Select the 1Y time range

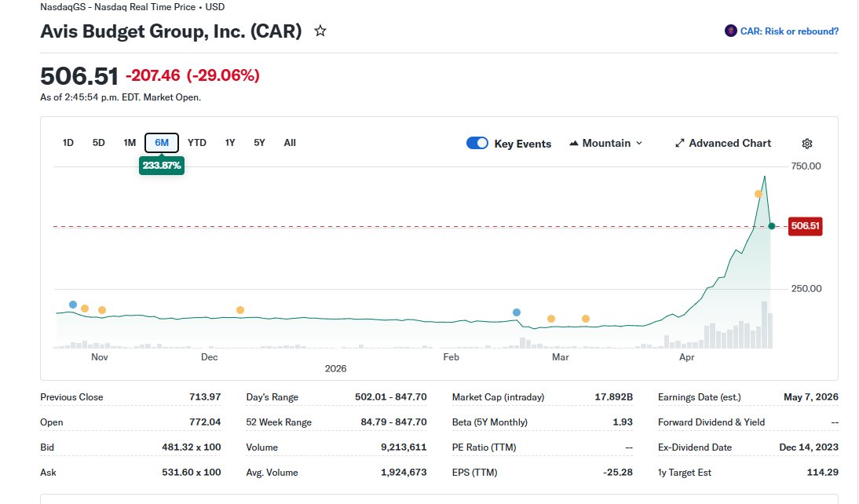(230, 143)
